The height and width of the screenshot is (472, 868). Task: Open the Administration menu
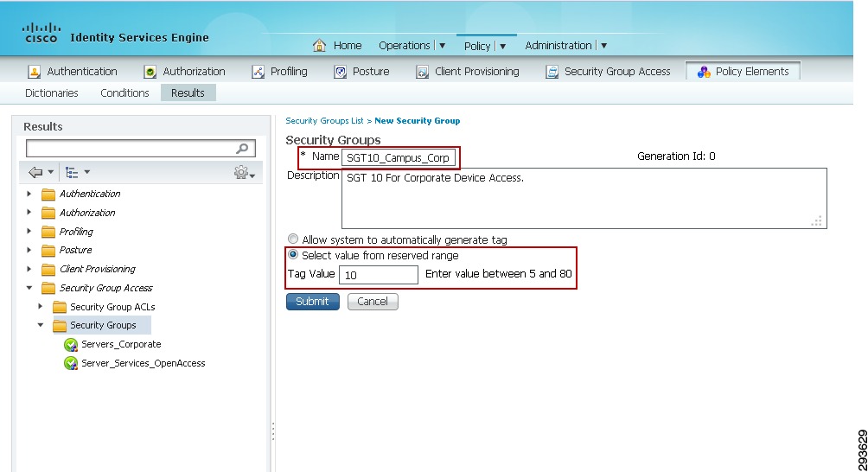[x=558, y=46]
